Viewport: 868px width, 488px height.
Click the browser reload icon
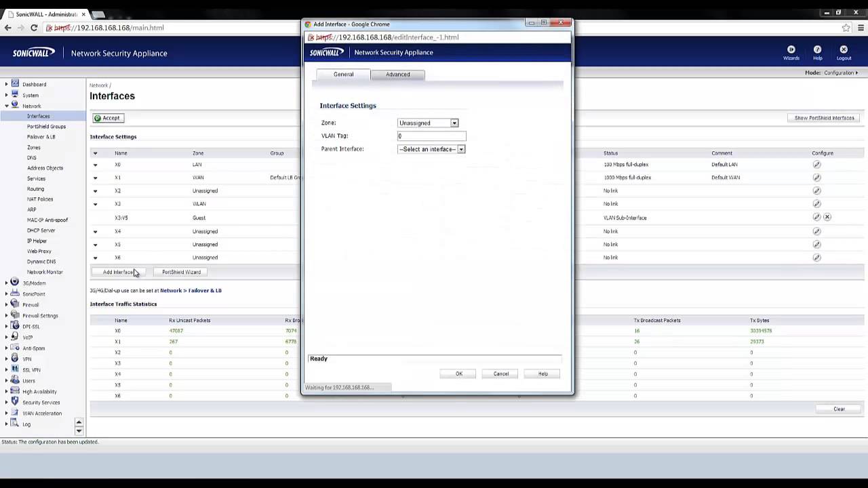coord(33,28)
